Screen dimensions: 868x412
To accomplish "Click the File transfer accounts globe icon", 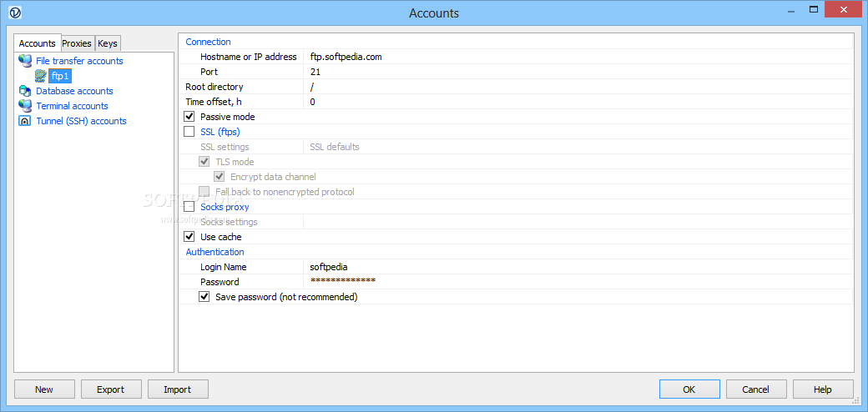I will tap(25, 61).
